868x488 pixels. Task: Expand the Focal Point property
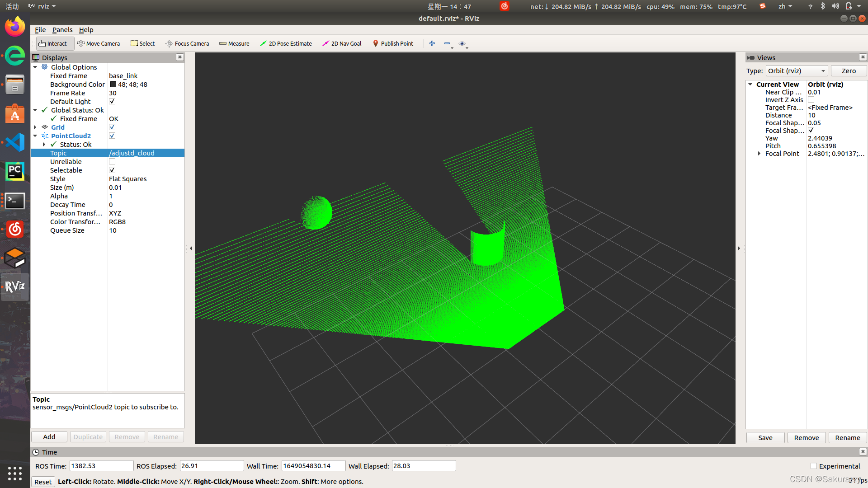759,154
